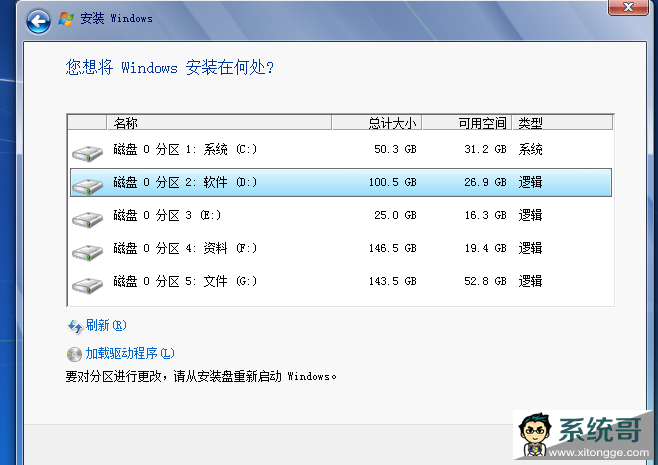The image size is (658, 465).
Task: Click the 52.8 GB free space cell
Action: 486,281
